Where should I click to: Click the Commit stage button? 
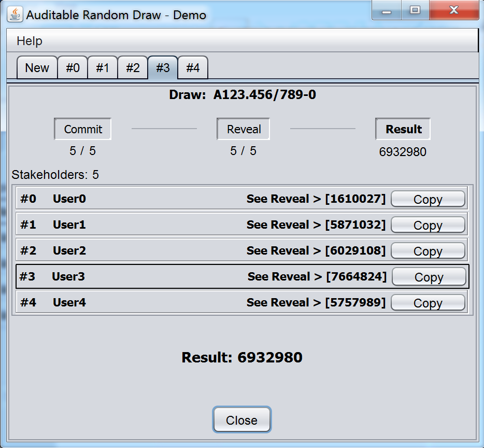[83, 129]
